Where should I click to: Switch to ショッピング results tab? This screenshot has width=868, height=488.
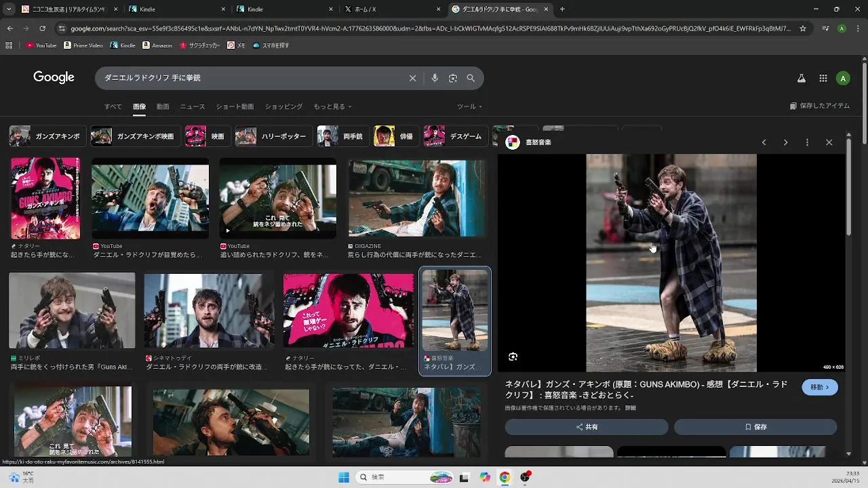coord(283,106)
